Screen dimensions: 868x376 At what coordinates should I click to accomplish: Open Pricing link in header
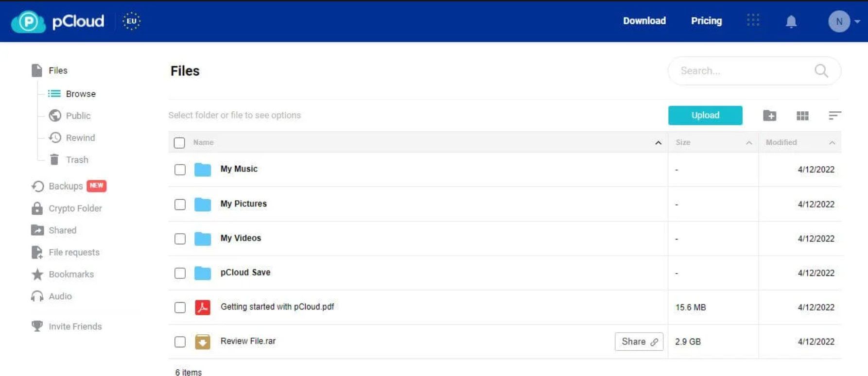coord(706,21)
